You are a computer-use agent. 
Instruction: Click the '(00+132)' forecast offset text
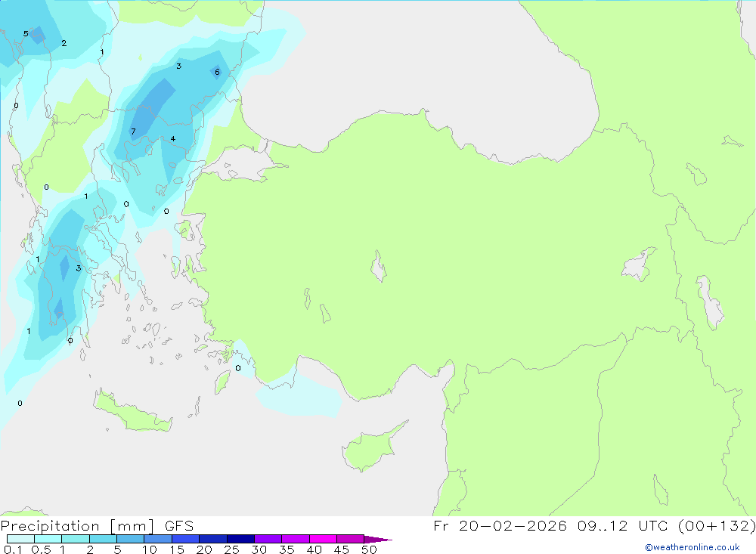[x=717, y=526]
